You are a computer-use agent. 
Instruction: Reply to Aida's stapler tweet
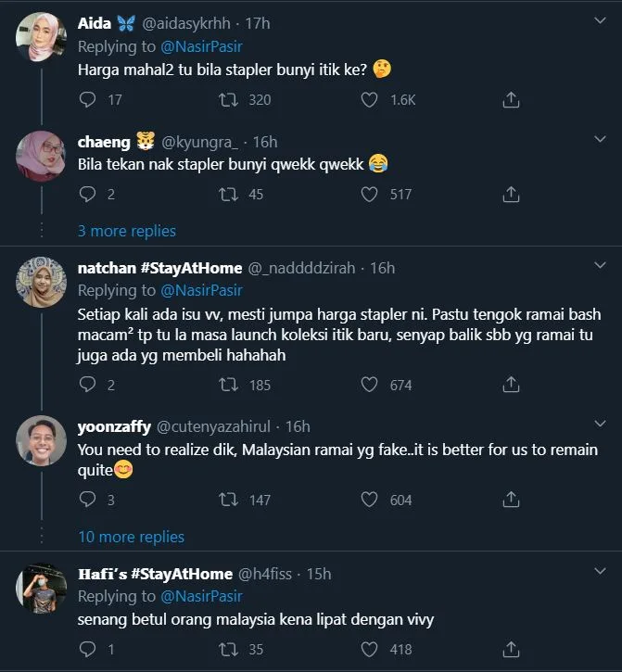pos(88,99)
